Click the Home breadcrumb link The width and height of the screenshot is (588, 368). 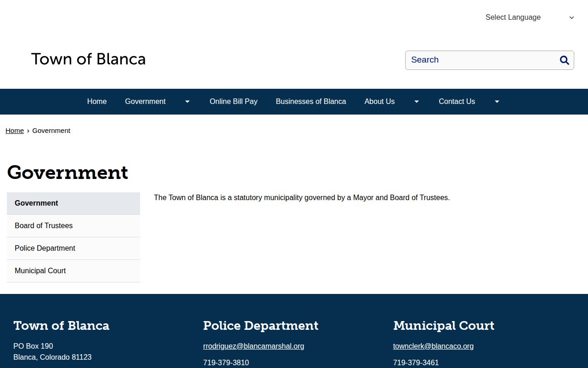tap(15, 131)
